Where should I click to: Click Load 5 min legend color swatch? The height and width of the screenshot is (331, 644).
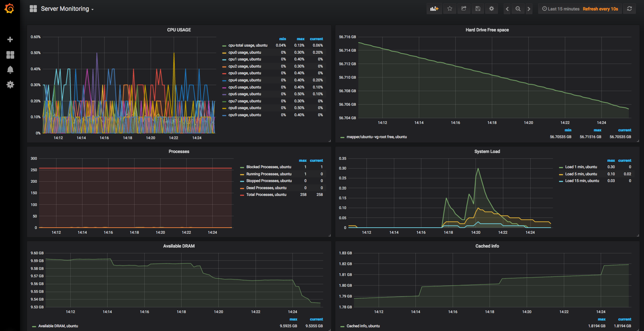pyautogui.click(x=561, y=174)
